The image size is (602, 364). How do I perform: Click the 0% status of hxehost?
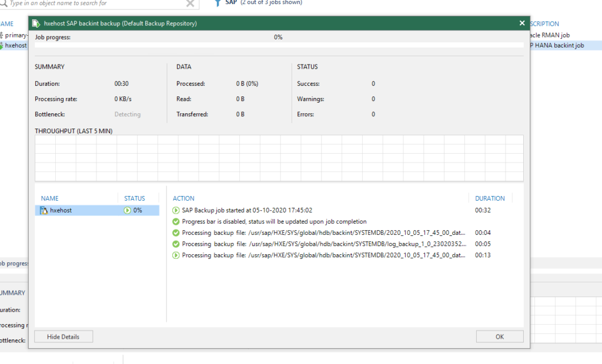pos(138,210)
